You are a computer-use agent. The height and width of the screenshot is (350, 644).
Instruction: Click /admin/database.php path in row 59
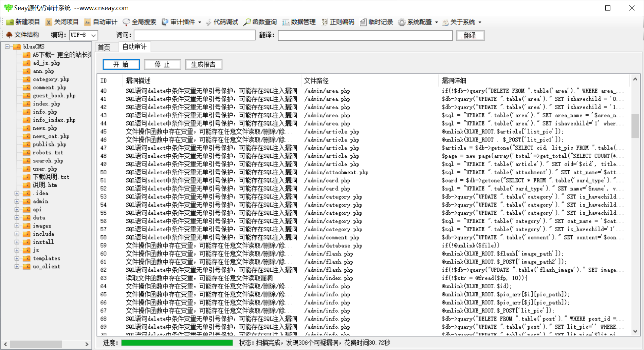click(x=333, y=246)
